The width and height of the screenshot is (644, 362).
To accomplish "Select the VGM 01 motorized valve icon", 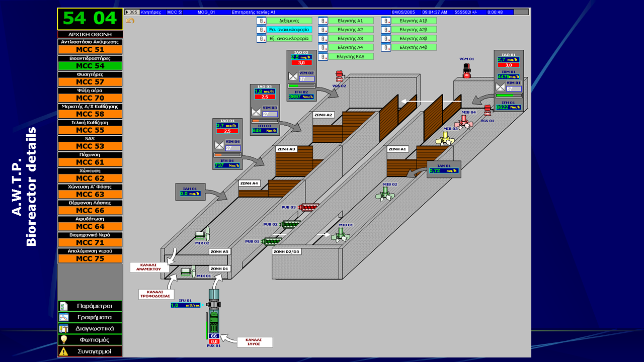I will 467,69.
